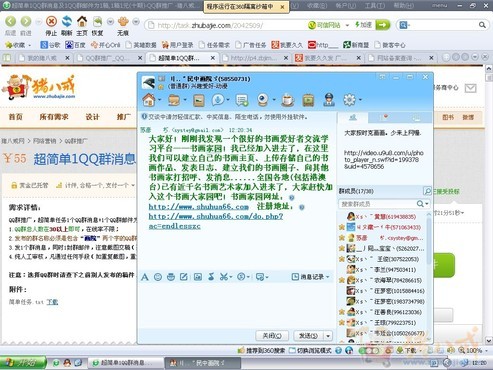Open the 可信网站 dropdown in address bar
The height and width of the screenshot is (370, 493).
pyautogui.click(x=347, y=25)
